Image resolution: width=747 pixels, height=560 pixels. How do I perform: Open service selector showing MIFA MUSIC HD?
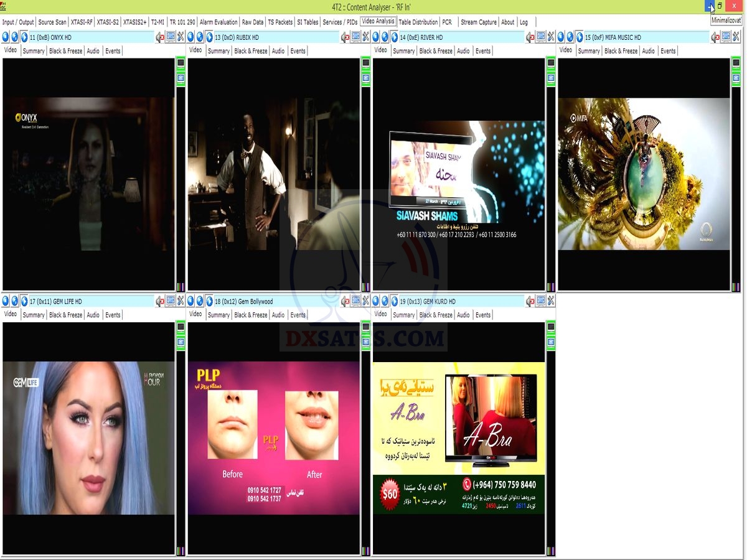point(646,37)
